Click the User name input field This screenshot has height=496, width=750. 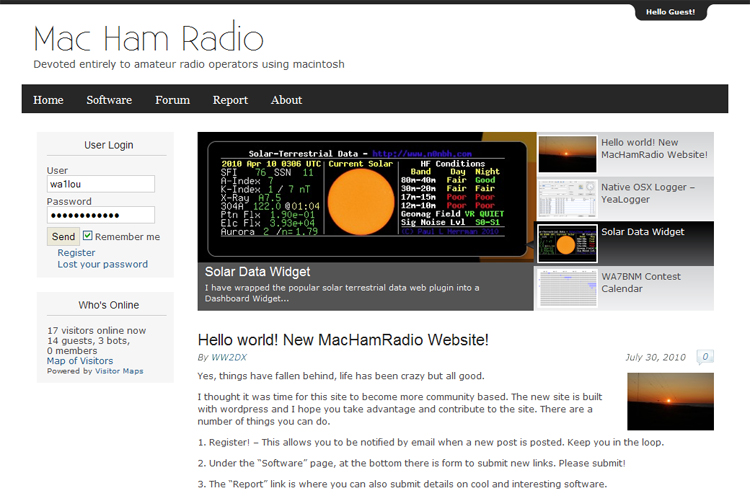click(x=101, y=184)
